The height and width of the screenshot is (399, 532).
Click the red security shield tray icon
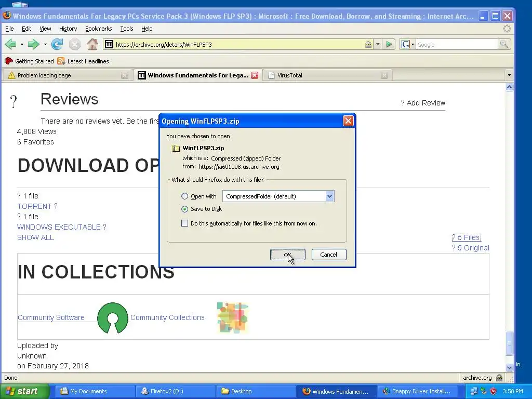tap(493, 391)
